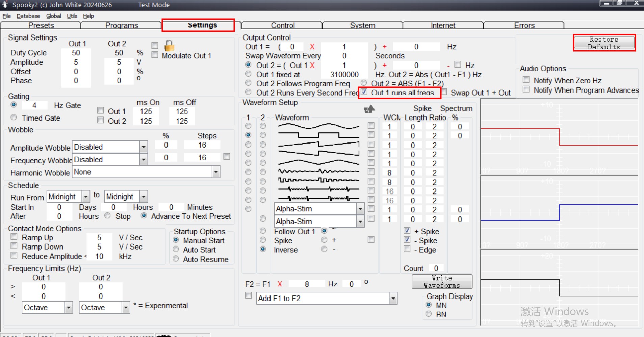Click the rising sawtooth waveform image

click(x=318, y=145)
